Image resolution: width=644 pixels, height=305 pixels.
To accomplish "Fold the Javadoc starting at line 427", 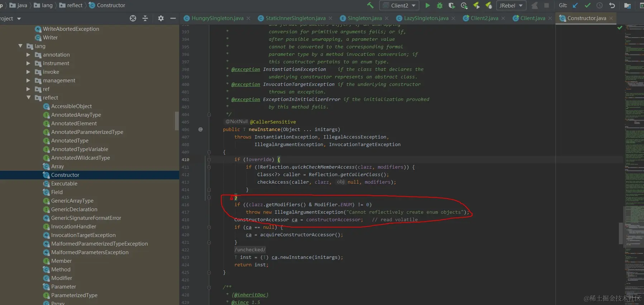I will 209,287.
